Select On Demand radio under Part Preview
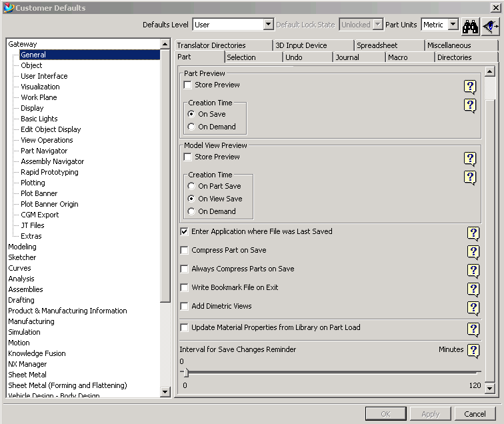 point(191,127)
